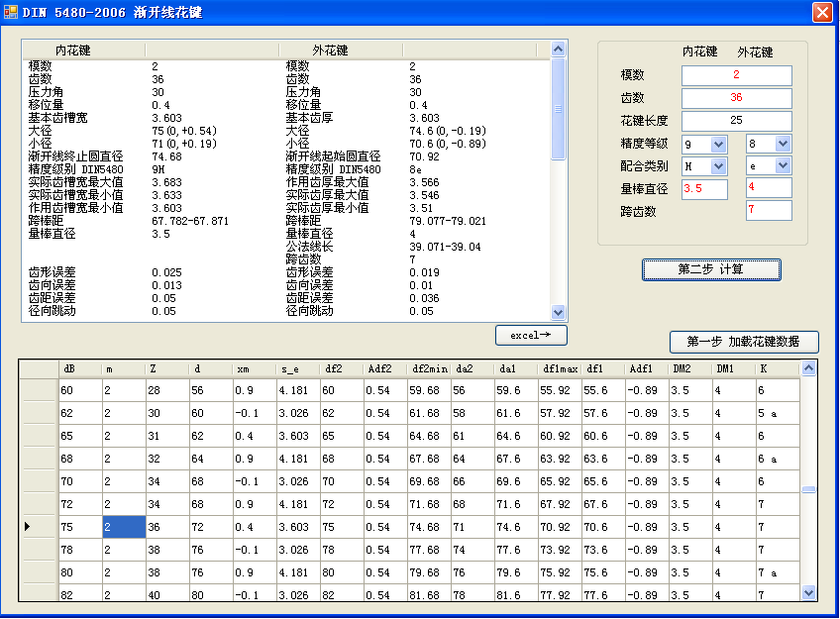Click the 跨齿数 field showing 7
The width and height of the screenshot is (840, 619).
pos(769,210)
